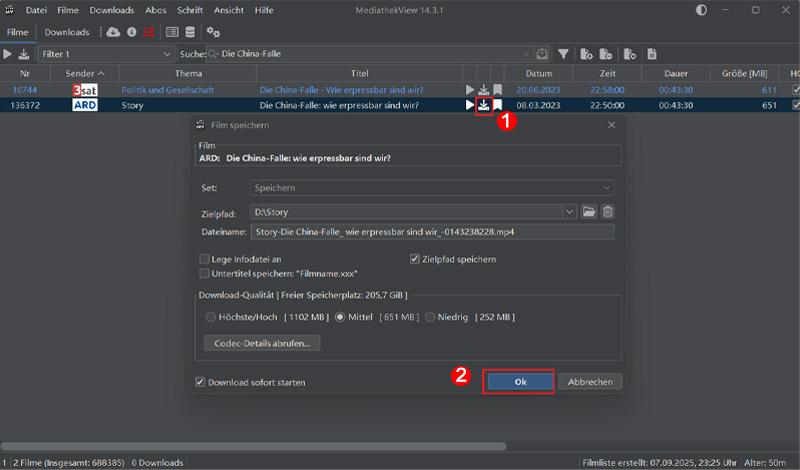This screenshot has width=800, height=470.
Task: Download the ARD Story row film
Action: coord(483,105)
